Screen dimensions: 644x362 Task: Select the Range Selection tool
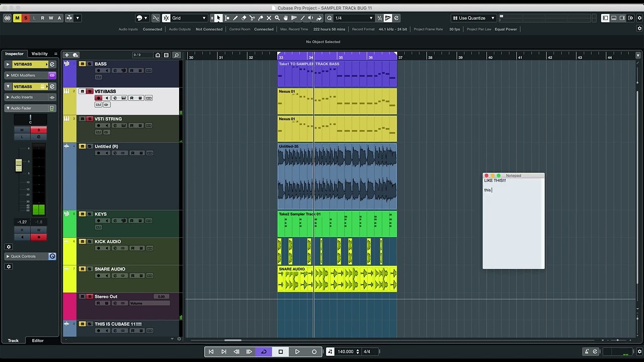[x=227, y=18]
